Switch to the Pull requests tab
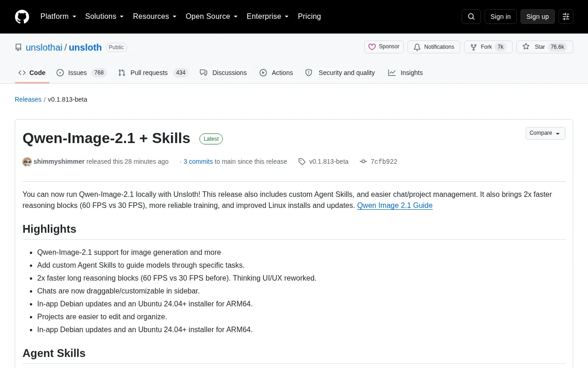This screenshot has width=588, height=368. point(153,73)
